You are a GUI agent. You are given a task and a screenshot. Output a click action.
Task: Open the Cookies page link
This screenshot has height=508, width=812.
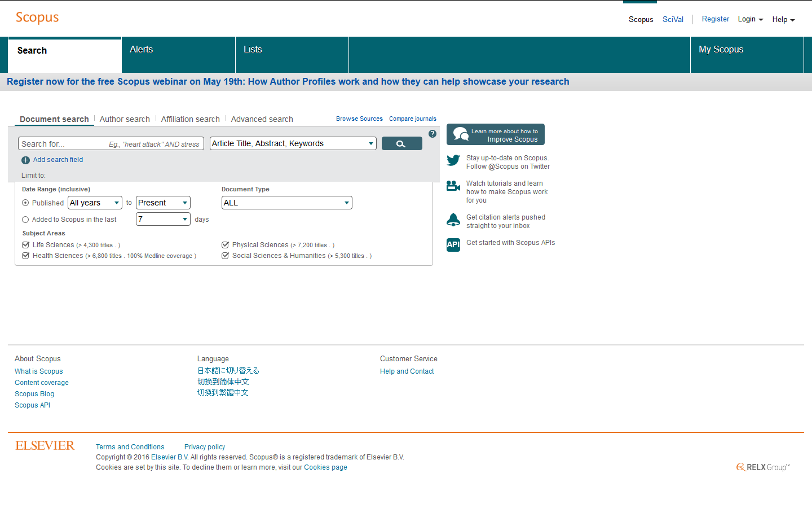click(x=326, y=467)
